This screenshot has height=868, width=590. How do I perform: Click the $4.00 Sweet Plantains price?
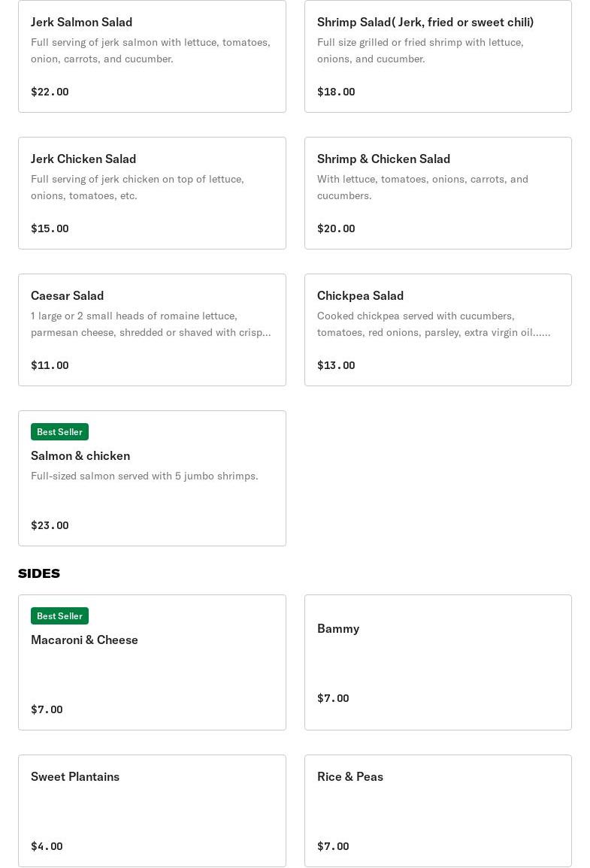point(47,846)
